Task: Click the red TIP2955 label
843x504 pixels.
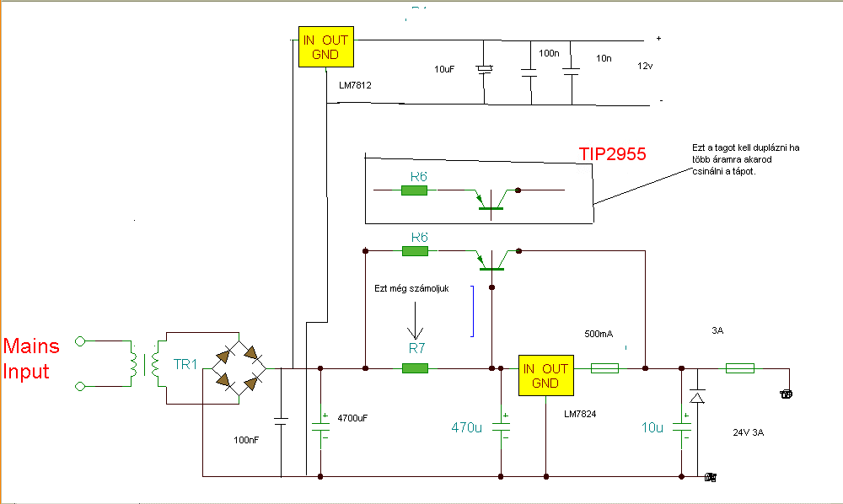Action: click(x=612, y=154)
